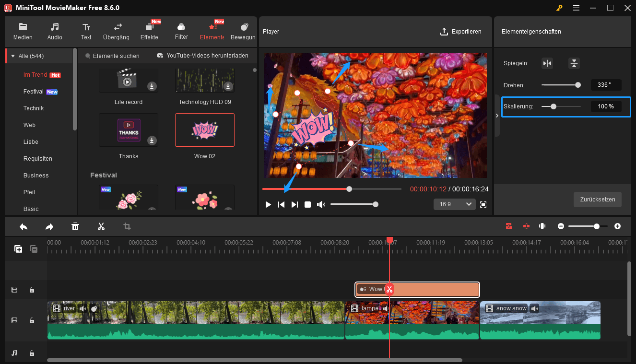Lock the elements track
Image resolution: width=636 pixels, height=364 pixels.
(x=32, y=290)
